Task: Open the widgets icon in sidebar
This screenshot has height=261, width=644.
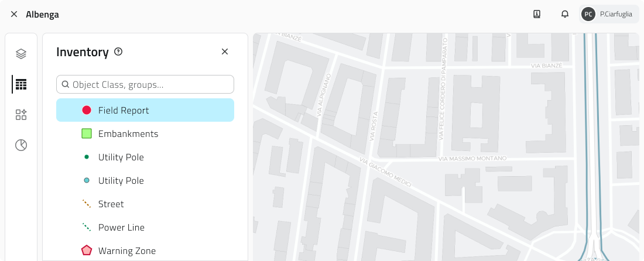Action: click(x=21, y=115)
